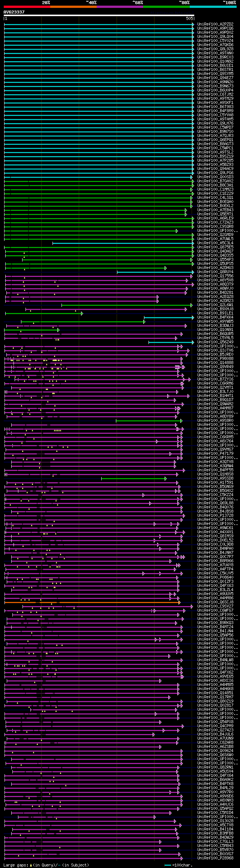
Task: Select hit label UniRef100_P47179
Action: (215, 453)
